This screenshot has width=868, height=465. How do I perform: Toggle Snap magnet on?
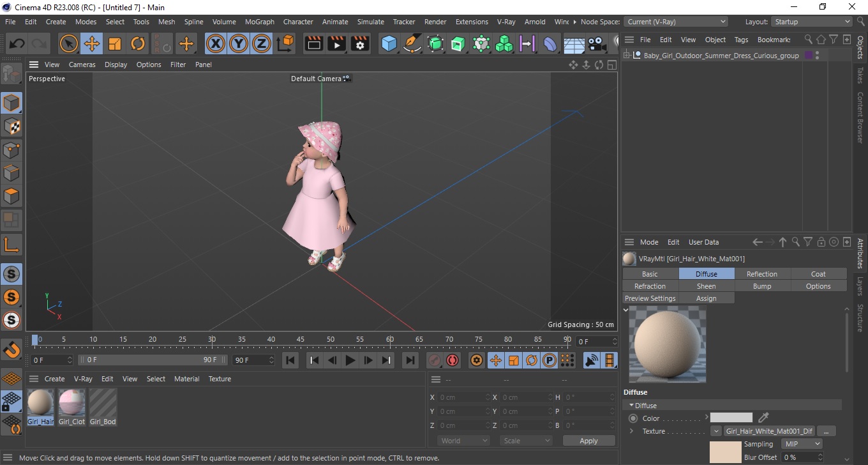point(11,350)
